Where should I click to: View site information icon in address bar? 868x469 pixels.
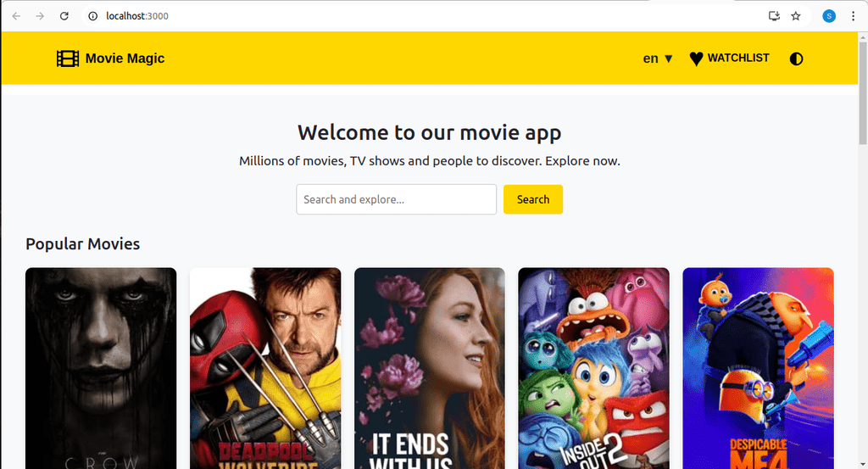(x=93, y=16)
